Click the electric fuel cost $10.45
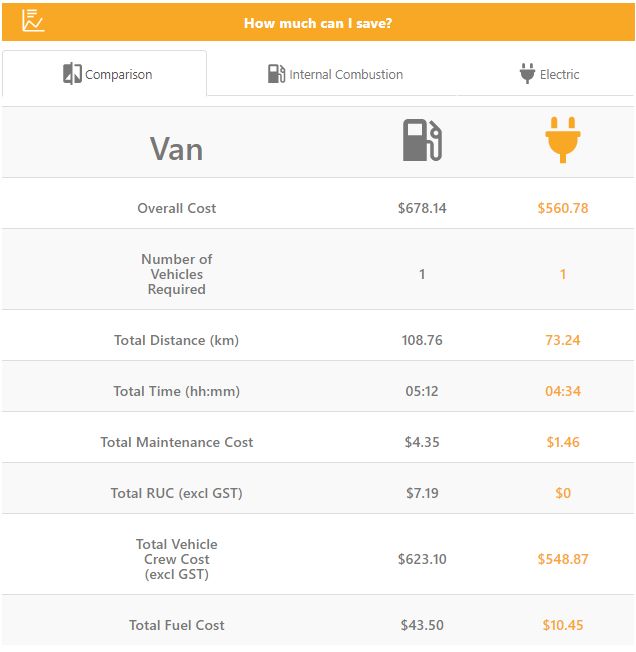The image size is (636, 652). (563, 625)
